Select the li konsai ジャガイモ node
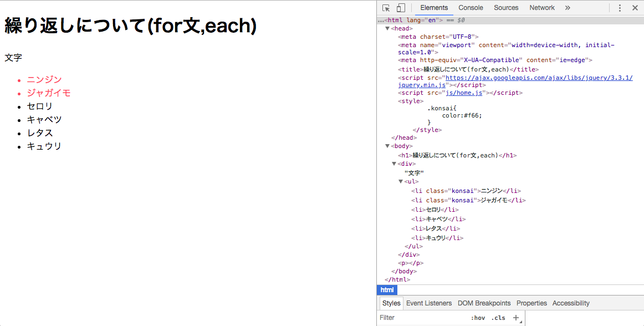The image size is (644, 326). pos(468,200)
